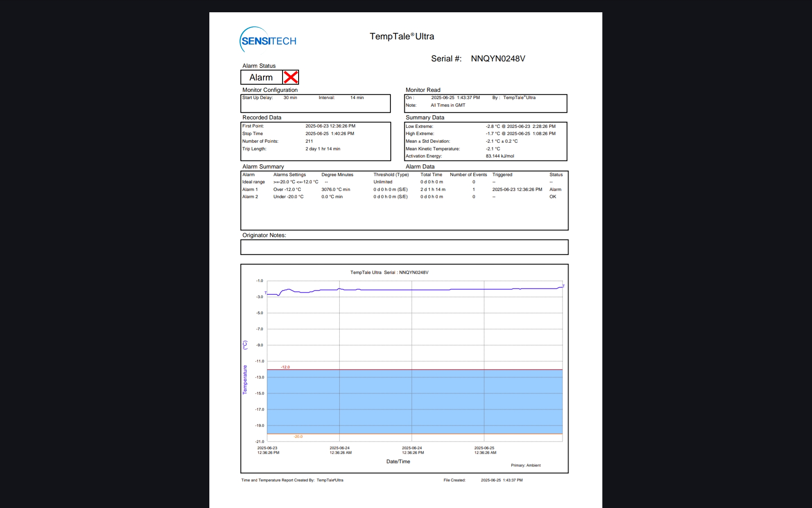Click the Ideal range row label
This screenshot has height=508, width=812.
253,182
